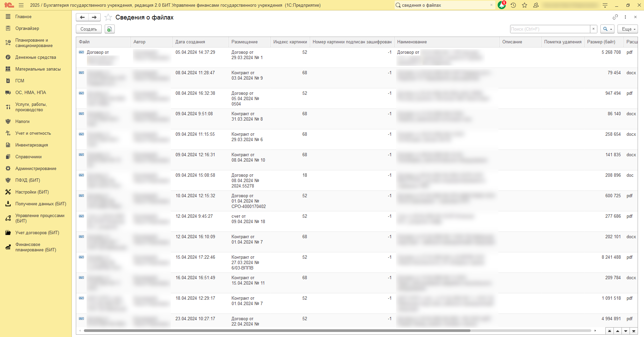Screen dimensions: 644x337
Task: Add Сведения о файлах to favorites
Action: (108, 17)
